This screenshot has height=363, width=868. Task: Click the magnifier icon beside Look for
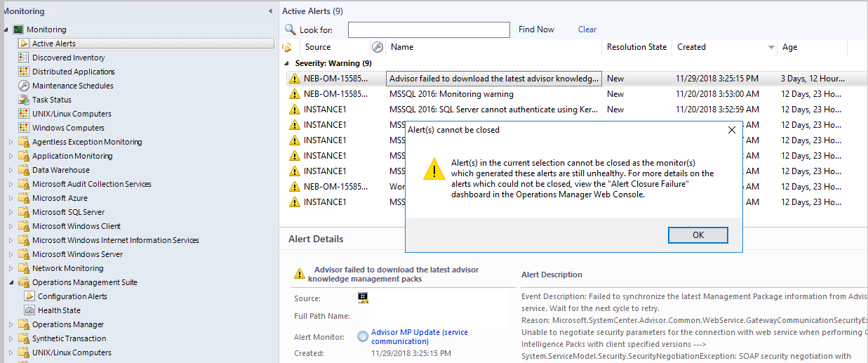[x=290, y=29]
